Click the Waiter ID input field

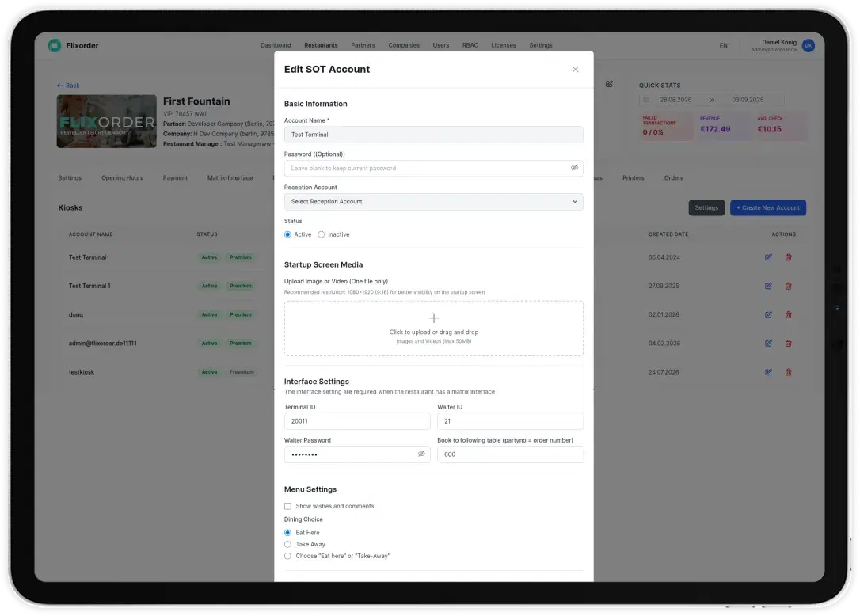[510, 421]
